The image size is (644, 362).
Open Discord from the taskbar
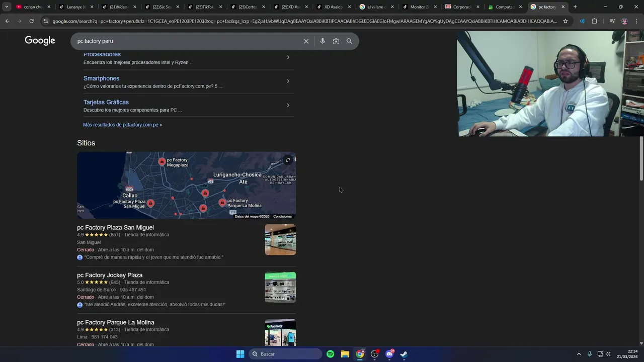389,354
